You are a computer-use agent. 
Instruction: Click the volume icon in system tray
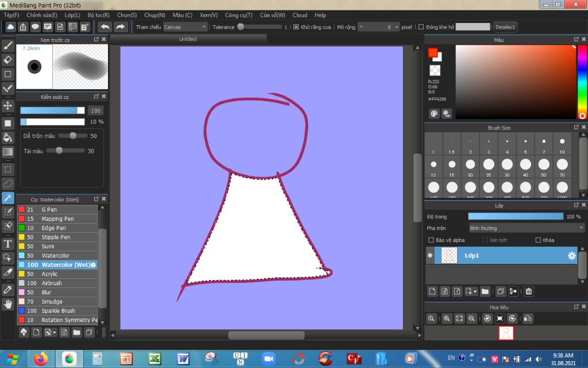(x=539, y=359)
